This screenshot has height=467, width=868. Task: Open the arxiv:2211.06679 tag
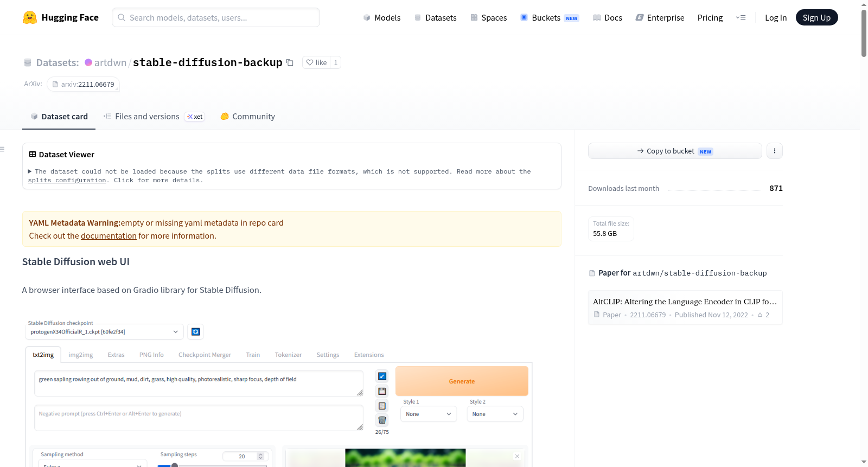83,85
